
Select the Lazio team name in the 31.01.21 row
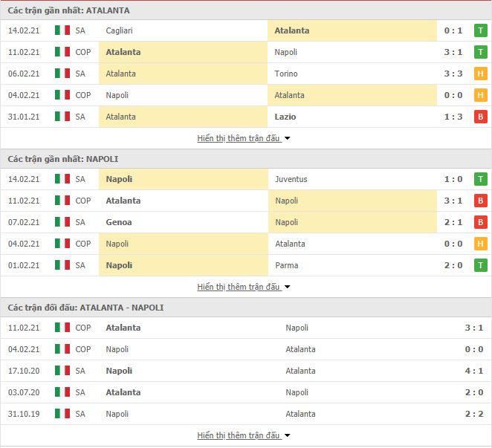[x=285, y=117]
